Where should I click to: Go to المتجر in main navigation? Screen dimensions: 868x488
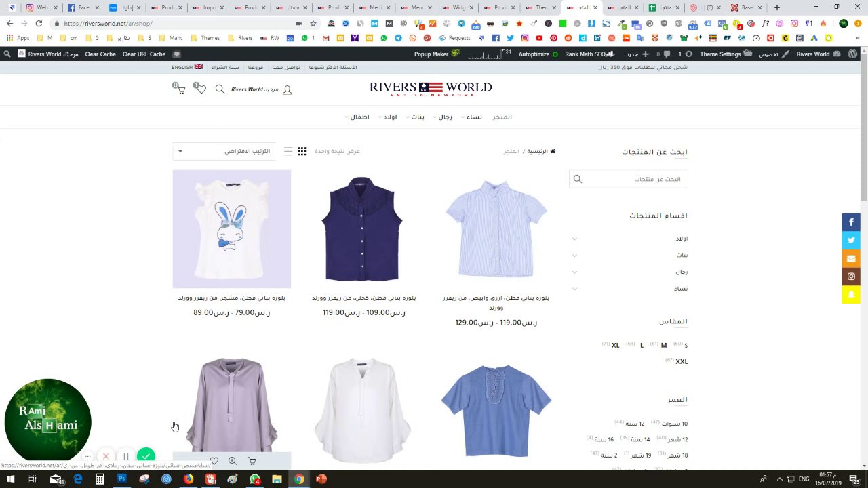click(502, 117)
